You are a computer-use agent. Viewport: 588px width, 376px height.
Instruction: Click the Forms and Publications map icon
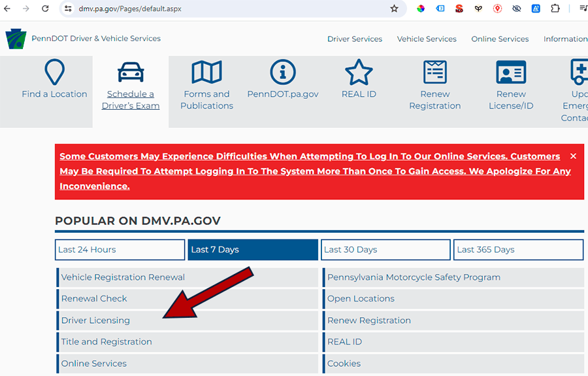[x=206, y=72]
